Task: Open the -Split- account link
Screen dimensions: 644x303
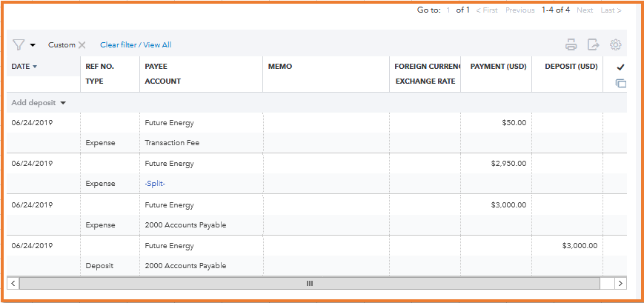Action: click(x=155, y=184)
